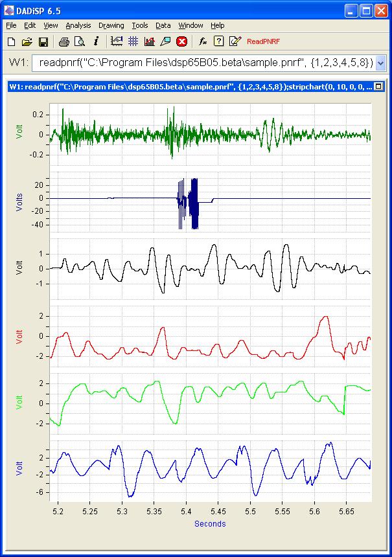This screenshot has height=557, width=392.
Task: Click the red bar chart icon
Action: pyautogui.click(x=150, y=41)
